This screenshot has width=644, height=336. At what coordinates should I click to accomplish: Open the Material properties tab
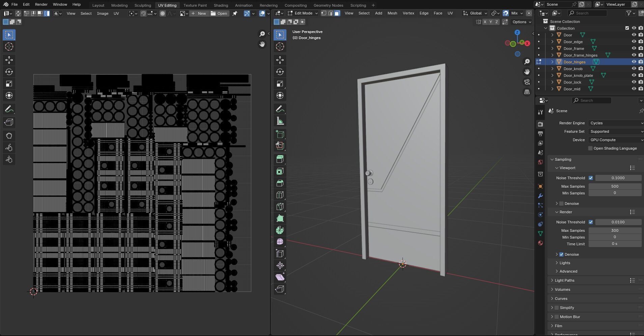coord(540,243)
